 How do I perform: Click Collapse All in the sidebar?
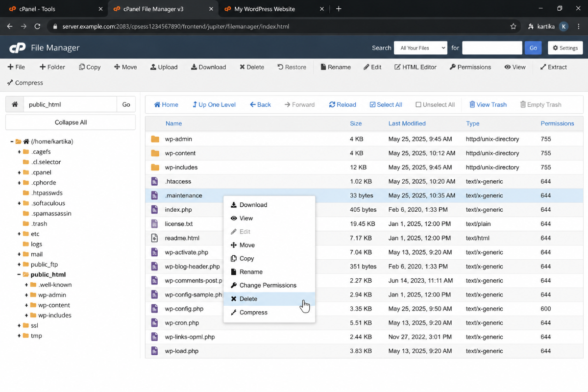click(x=71, y=122)
